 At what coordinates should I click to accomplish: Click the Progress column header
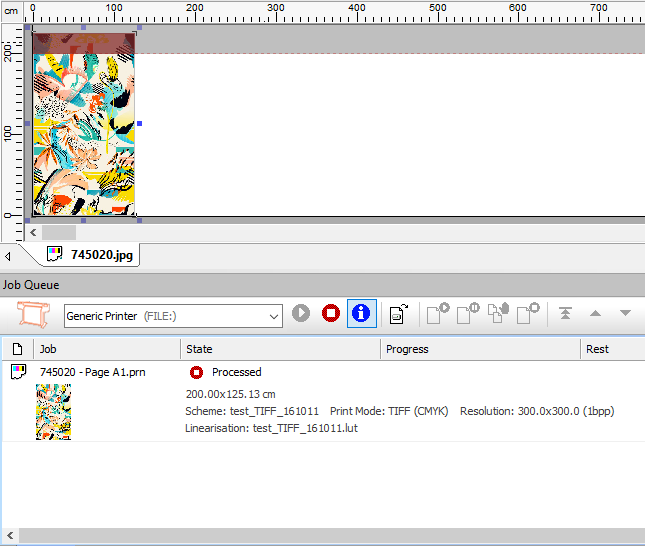pos(480,349)
